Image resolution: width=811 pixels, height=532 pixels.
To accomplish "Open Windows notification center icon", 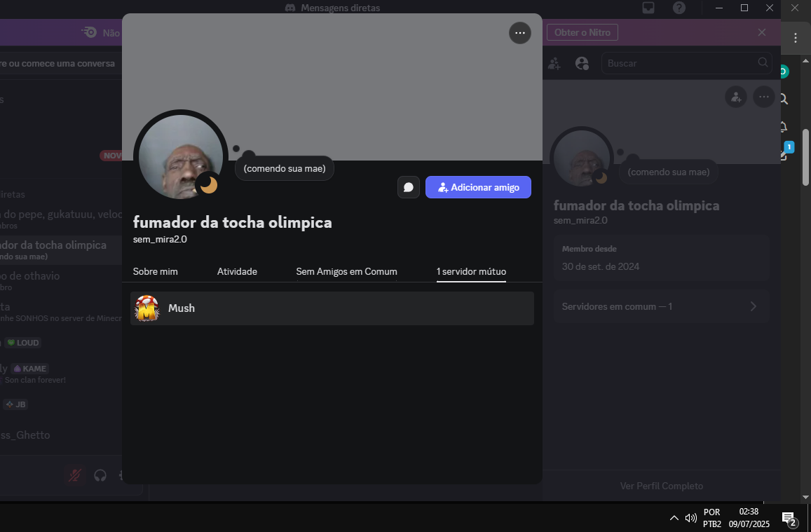I will (x=789, y=518).
